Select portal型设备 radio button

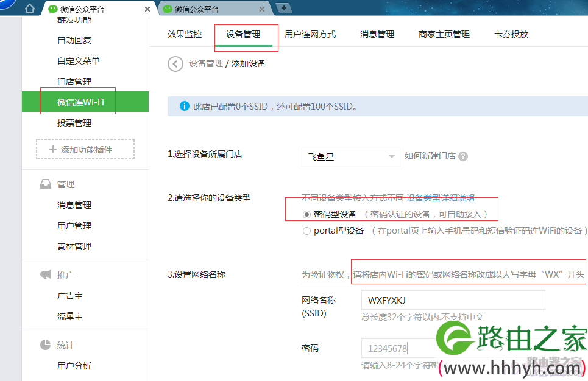point(306,231)
